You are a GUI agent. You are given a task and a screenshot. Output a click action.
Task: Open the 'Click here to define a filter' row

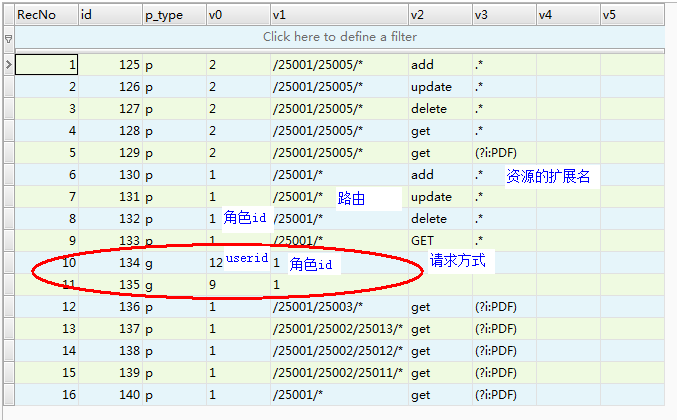[339, 37]
